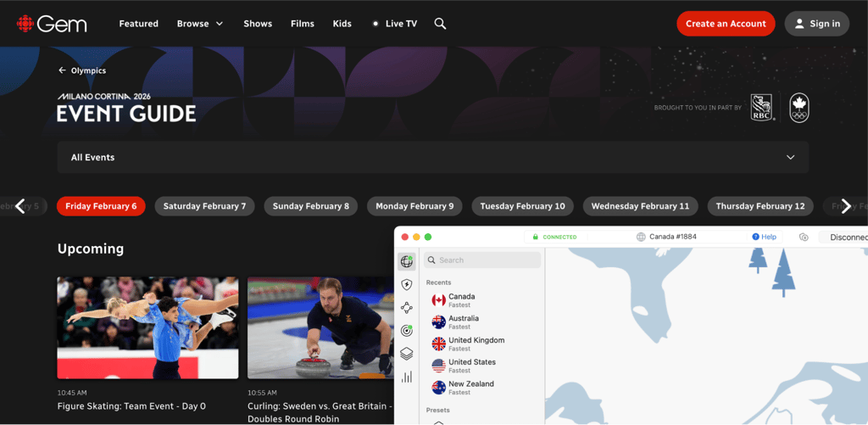The width and height of the screenshot is (868, 425).
Task: Open the Gem search magnifier icon
Action: click(x=440, y=24)
